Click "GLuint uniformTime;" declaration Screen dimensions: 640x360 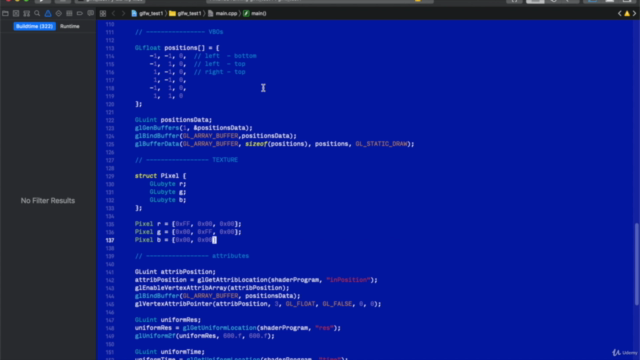point(170,352)
